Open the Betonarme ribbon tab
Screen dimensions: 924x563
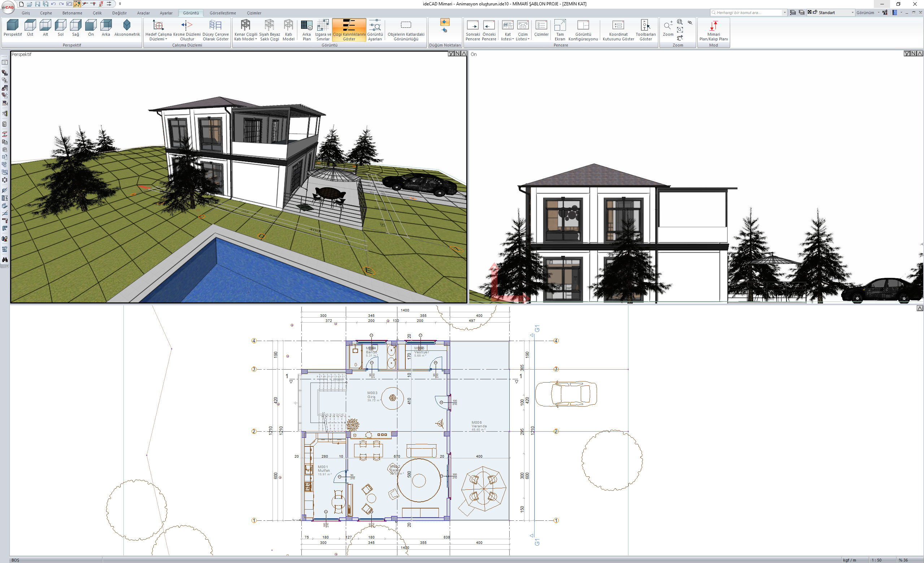[73, 13]
